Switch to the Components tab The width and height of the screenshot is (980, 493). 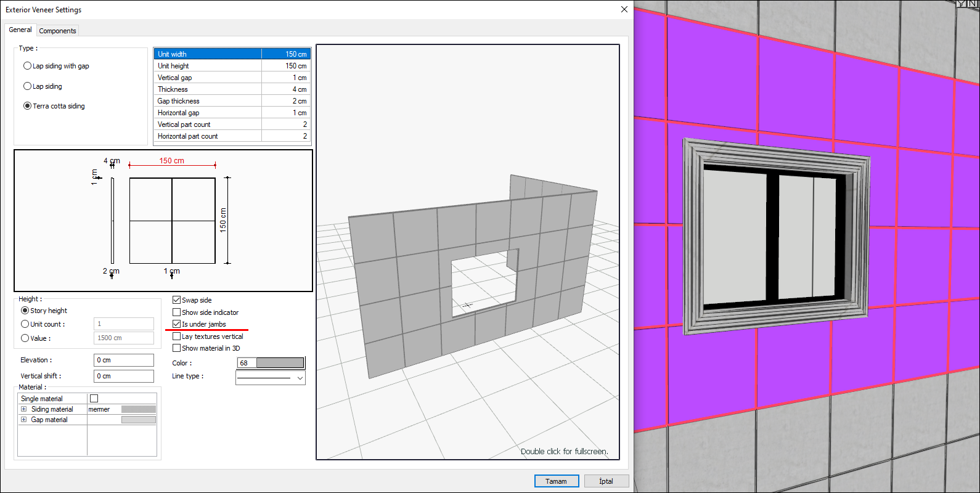click(57, 31)
